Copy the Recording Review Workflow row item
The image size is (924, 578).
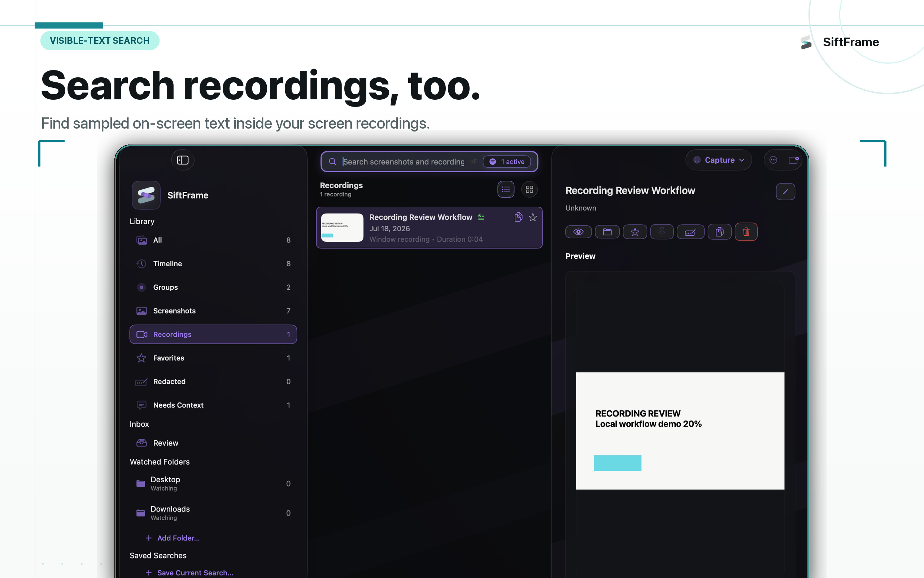coord(518,217)
